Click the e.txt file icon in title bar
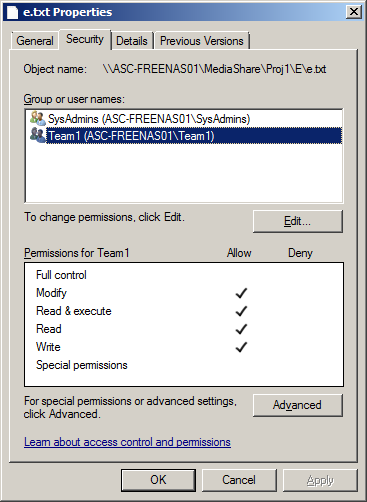The height and width of the screenshot is (502, 367). [12, 12]
